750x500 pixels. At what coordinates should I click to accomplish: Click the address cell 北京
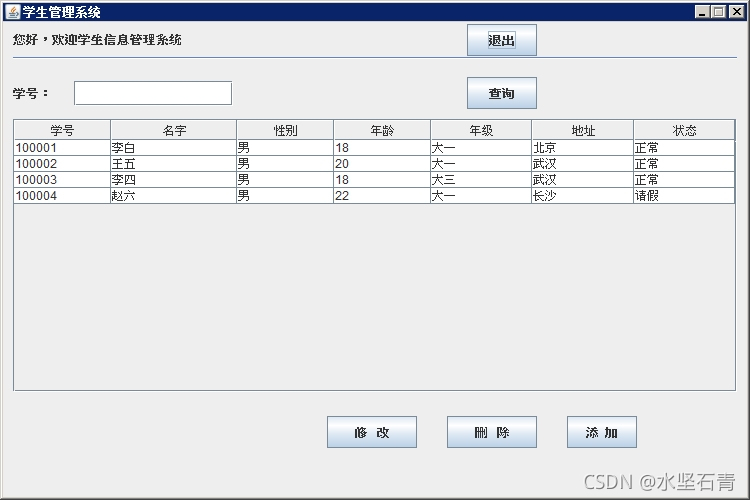[583, 148]
